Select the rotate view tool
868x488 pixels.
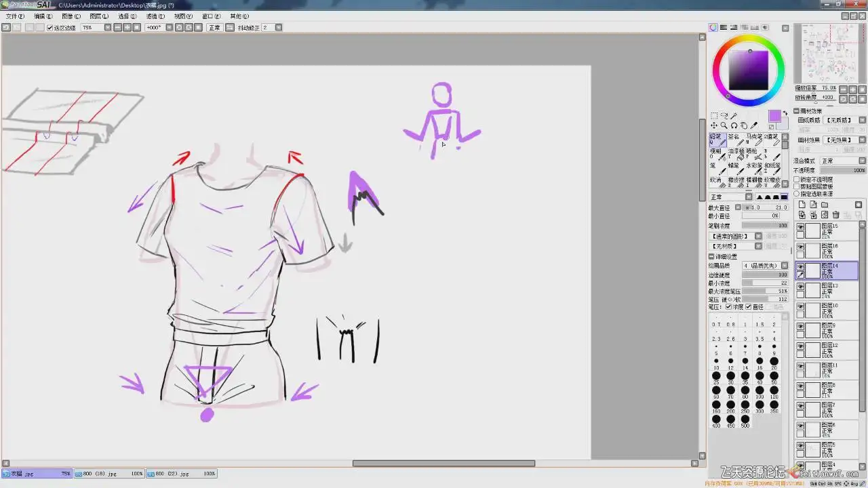(x=734, y=125)
